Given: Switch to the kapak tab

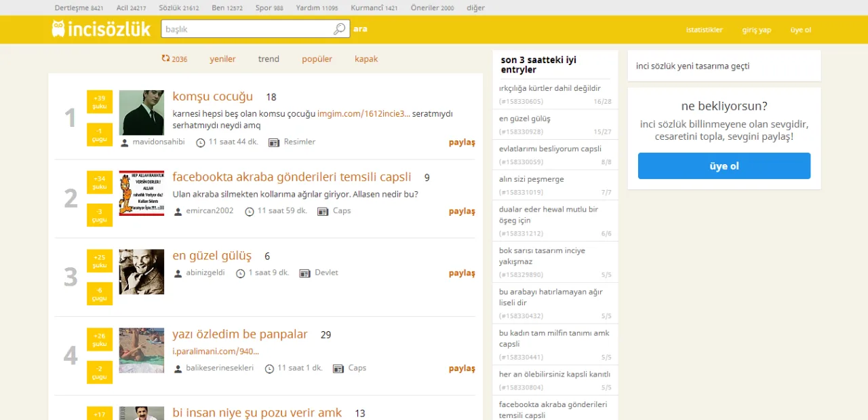Looking at the screenshot, I should [x=366, y=59].
